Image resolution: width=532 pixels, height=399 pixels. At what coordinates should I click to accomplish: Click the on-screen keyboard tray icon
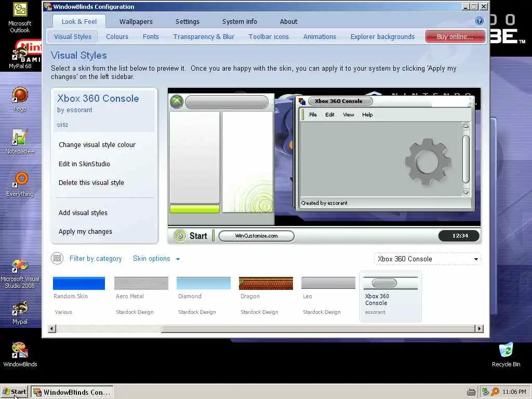tap(471, 392)
